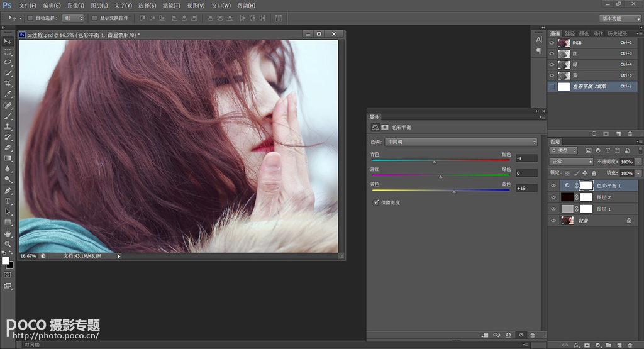
Task: Hide the 图层 2 layer
Action: [x=553, y=197]
